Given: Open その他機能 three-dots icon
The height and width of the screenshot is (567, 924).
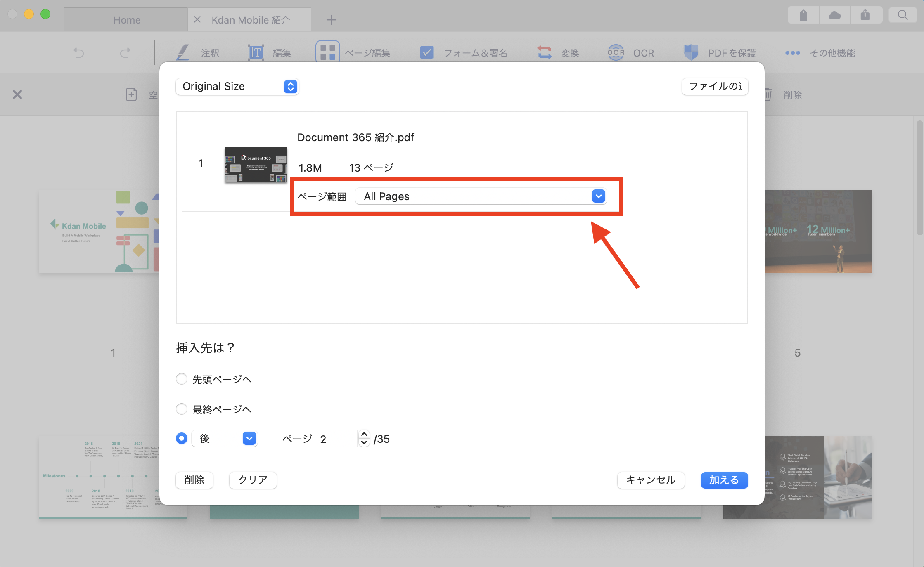Looking at the screenshot, I should pos(792,53).
